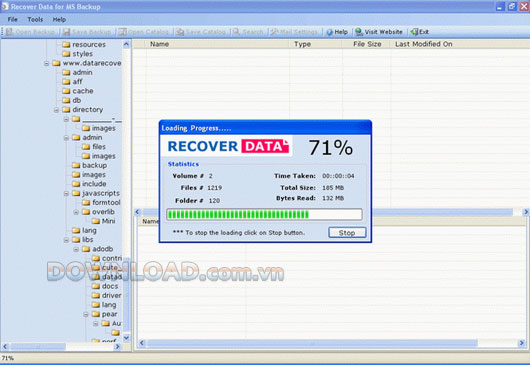Select the files folder under admin

(x=99, y=147)
